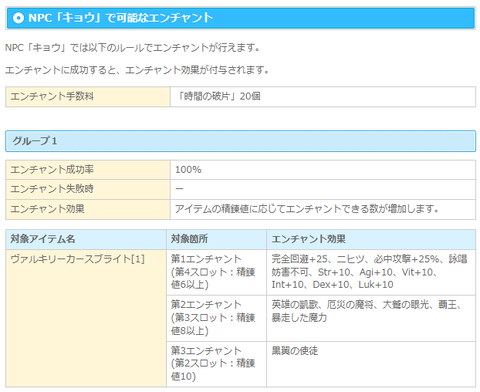
Task: Click the heading NPC「キョウ」で可能なエンチャント
Action: (120, 18)
